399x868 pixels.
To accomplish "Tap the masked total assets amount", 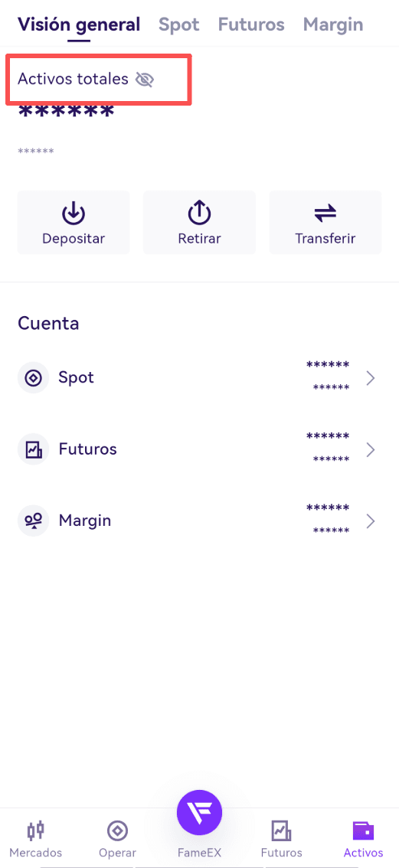I will click(x=66, y=113).
